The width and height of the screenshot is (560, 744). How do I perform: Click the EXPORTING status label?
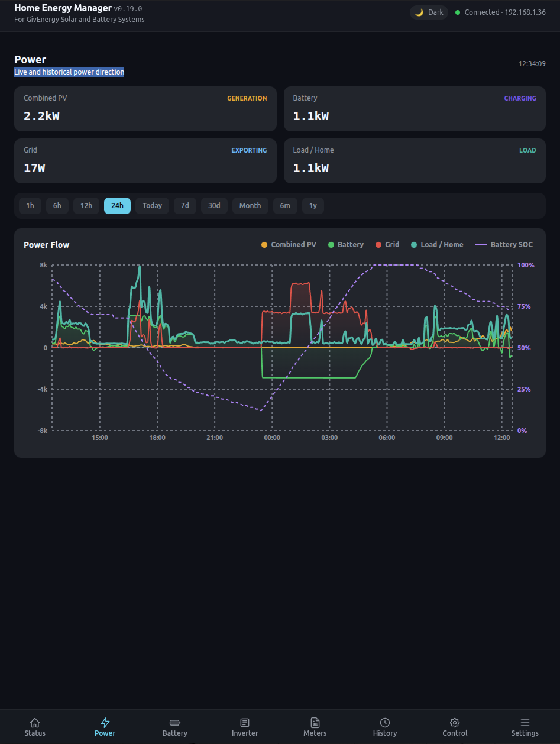pyautogui.click(x=249, y=151)
